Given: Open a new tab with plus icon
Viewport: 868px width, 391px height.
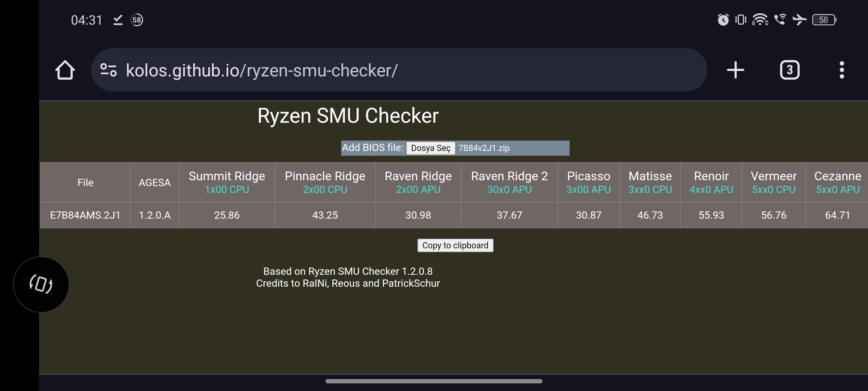Looking at the screenshot, I should click(735, 70).
